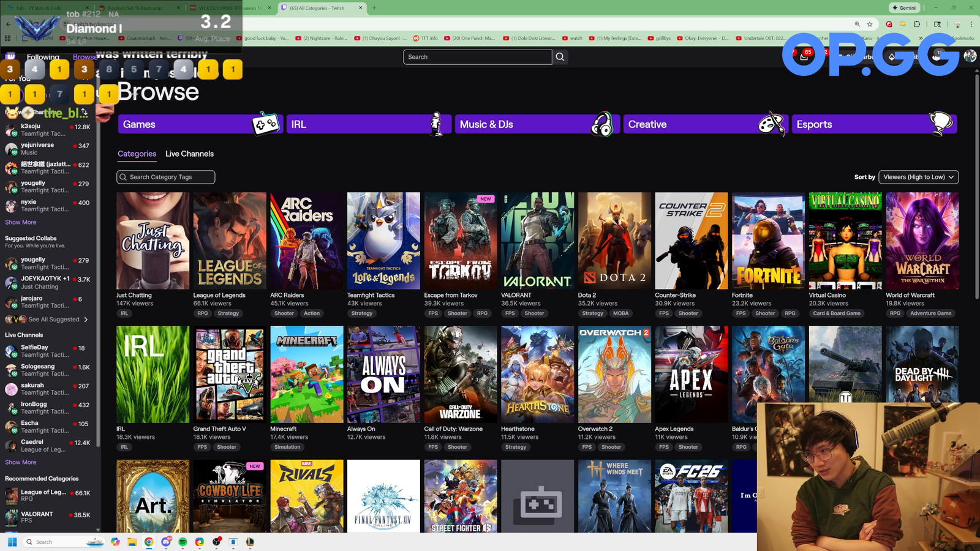980x551 pixels.
Task: Open the Chrome Extensions puzzle icon
Action: point(917,24)
